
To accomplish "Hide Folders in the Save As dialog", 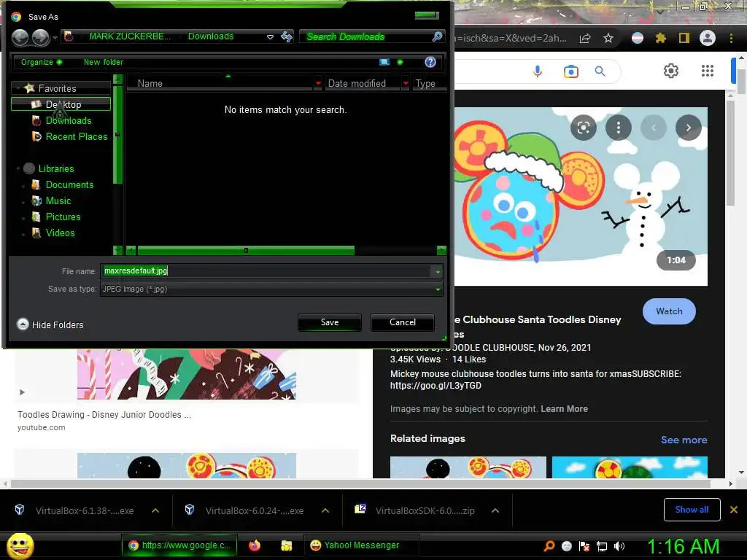I will pyautogui.click(x=50, y=324).
